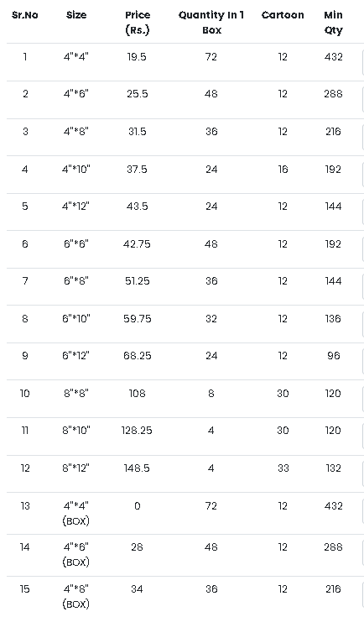Click the Cartoon value 33
This screenshot has width=364, height=617.
coord(283,468)
